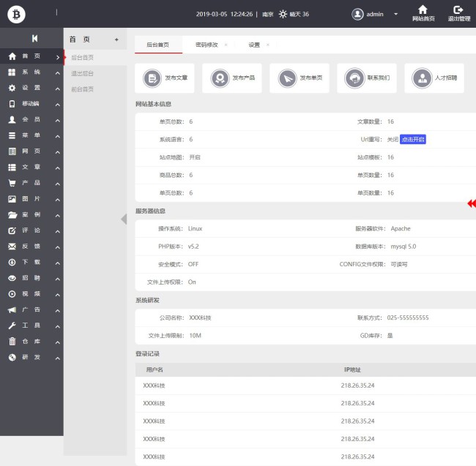This screenshot has width=476, height=466.
Task: Open the 首页 home sidebar icon
Action: tap(12, 56)
